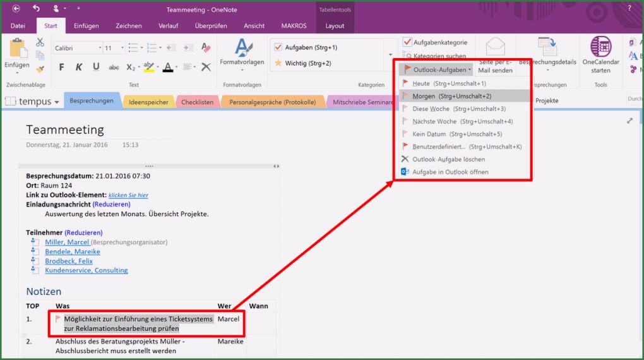The width and height of the screenshot is (644, 360).
Task: Open the Outlook-Aufgaben dropdown button
Action: click(437, 69)
